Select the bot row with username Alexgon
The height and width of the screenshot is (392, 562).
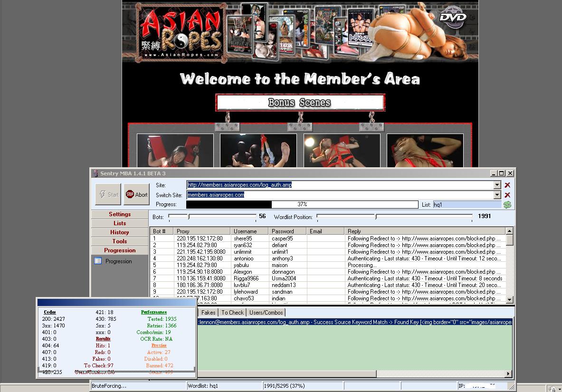(328, 272)
